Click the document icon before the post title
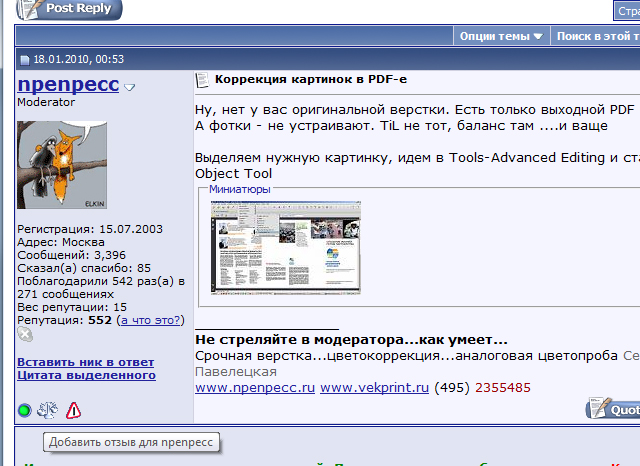Screen dimensions: 640x466 203,80
